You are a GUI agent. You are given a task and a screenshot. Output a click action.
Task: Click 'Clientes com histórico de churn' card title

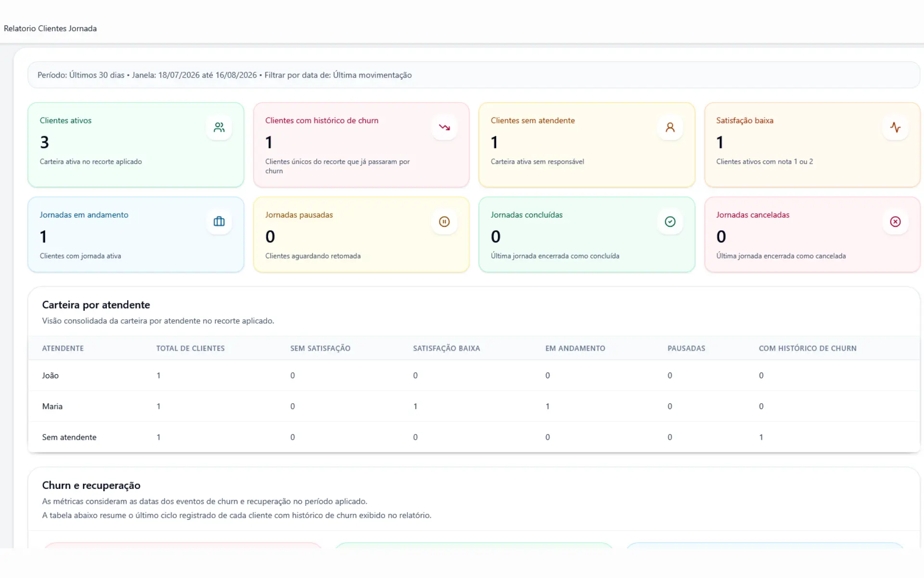321,120
